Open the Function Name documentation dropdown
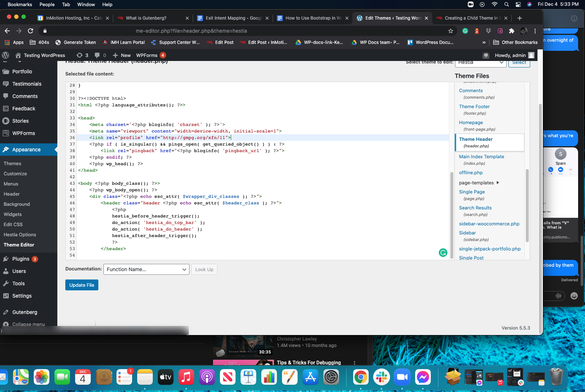This screenshot has width=585, height=392. 146,269
